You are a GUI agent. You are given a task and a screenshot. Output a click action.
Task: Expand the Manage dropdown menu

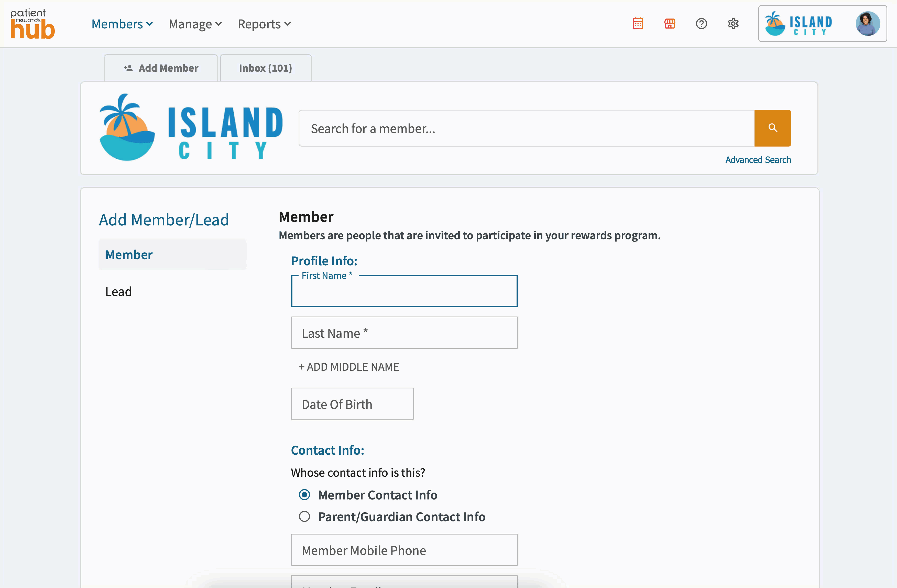click(195, 24)
